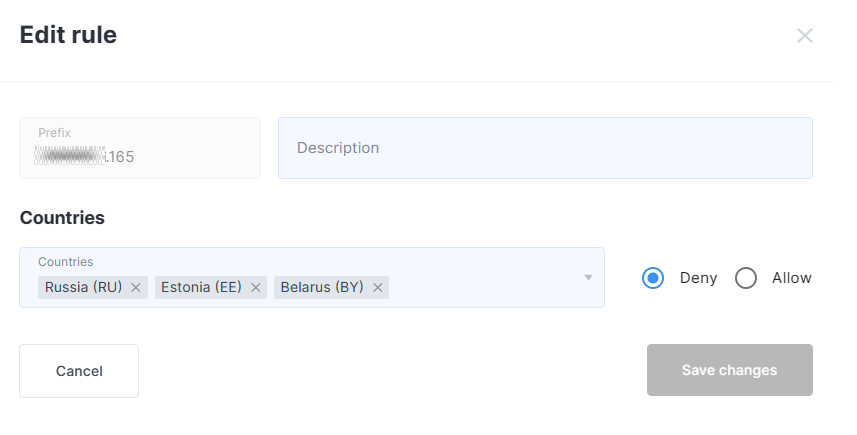Click the Cancel button
The image size is (857, 435).
coord(79,371)
